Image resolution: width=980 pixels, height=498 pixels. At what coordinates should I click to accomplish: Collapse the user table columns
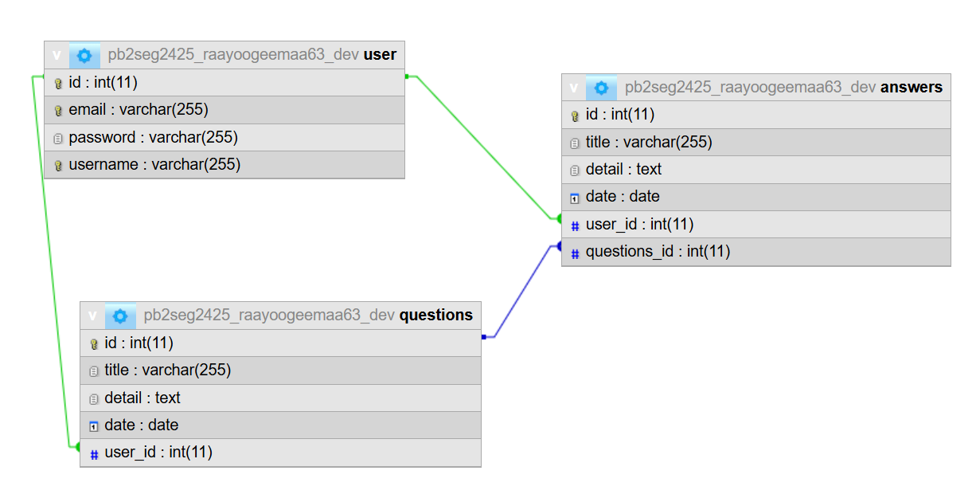57,55
